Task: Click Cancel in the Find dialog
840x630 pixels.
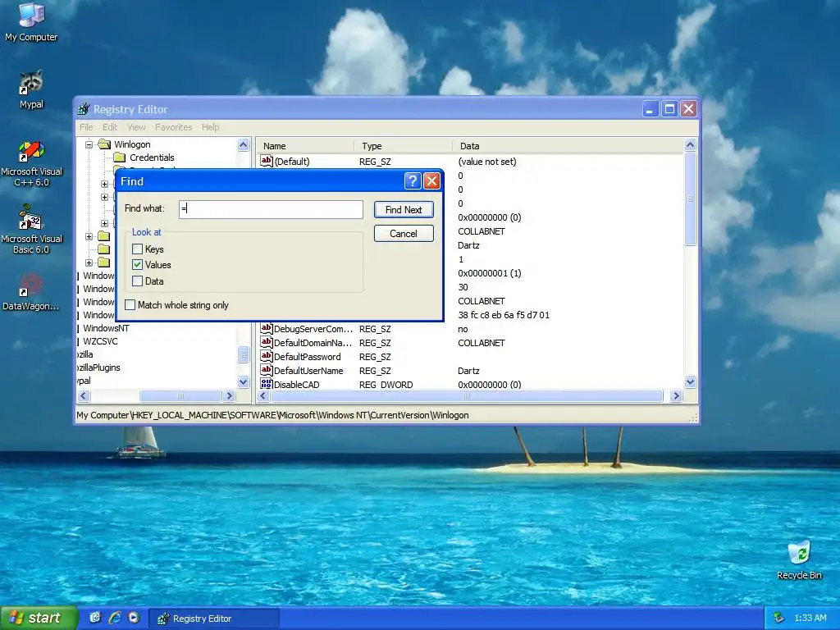Action: pos(404,234)
